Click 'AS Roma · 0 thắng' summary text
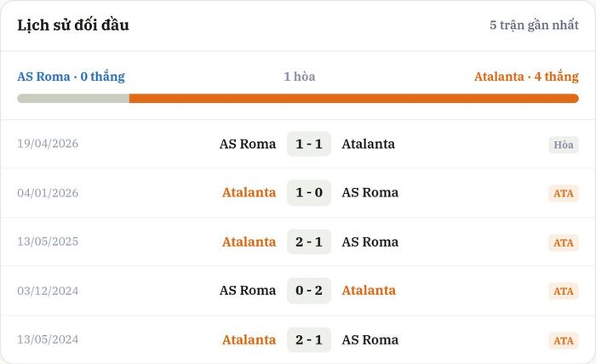 click(x=71, y=77)
